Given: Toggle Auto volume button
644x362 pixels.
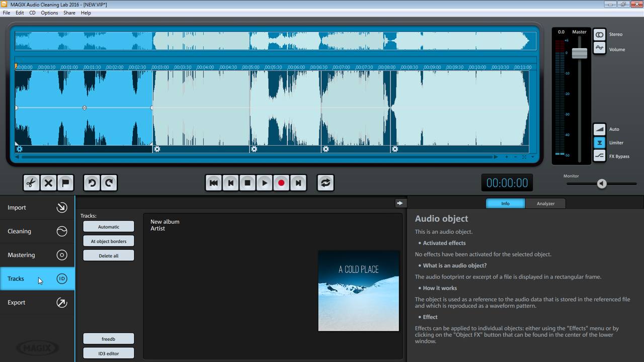Looking at the screenshot, I should 599,129.
